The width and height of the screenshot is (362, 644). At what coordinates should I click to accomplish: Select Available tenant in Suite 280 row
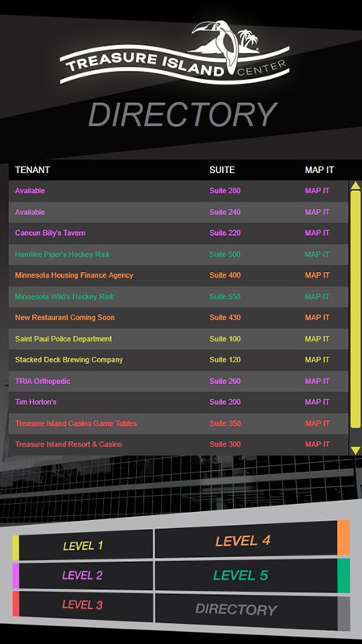(30, 191)
